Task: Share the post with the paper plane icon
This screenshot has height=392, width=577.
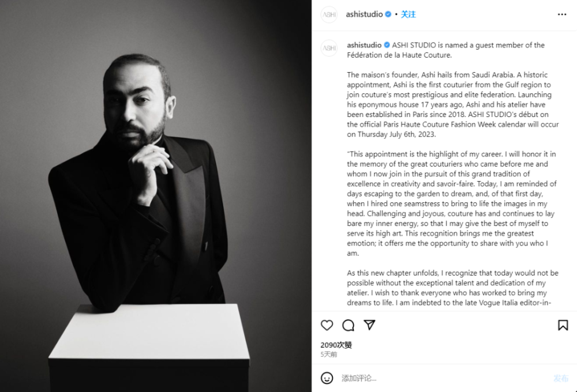Action: point(369,325)
